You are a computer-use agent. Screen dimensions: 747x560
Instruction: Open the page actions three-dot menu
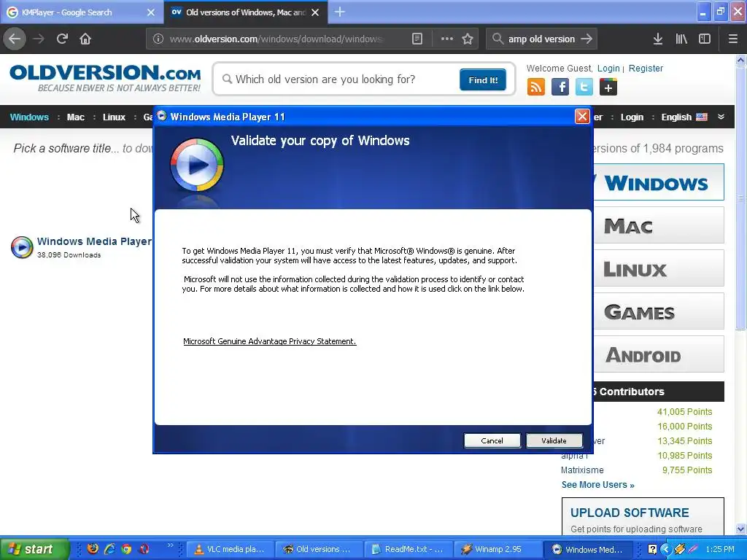point(447,39)
